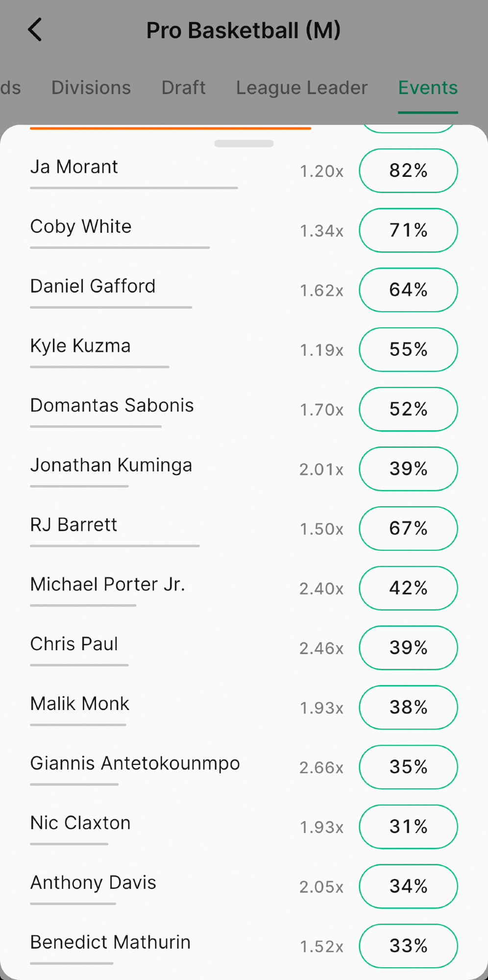
Task: Select Domantas Sabonis' 52% button
Action: point(408,409)
